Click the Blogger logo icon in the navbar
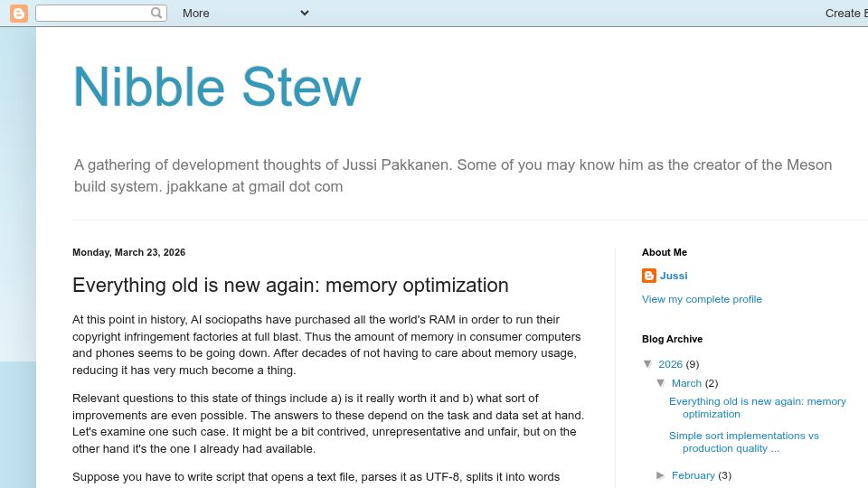Viewport: 868px width, 488px height. pyautogui.click(x=19, y=14)
